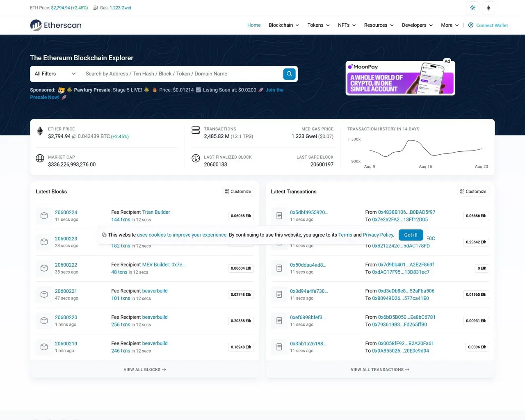
Task: Go to the Home nav item
Action: pos(254,25)
